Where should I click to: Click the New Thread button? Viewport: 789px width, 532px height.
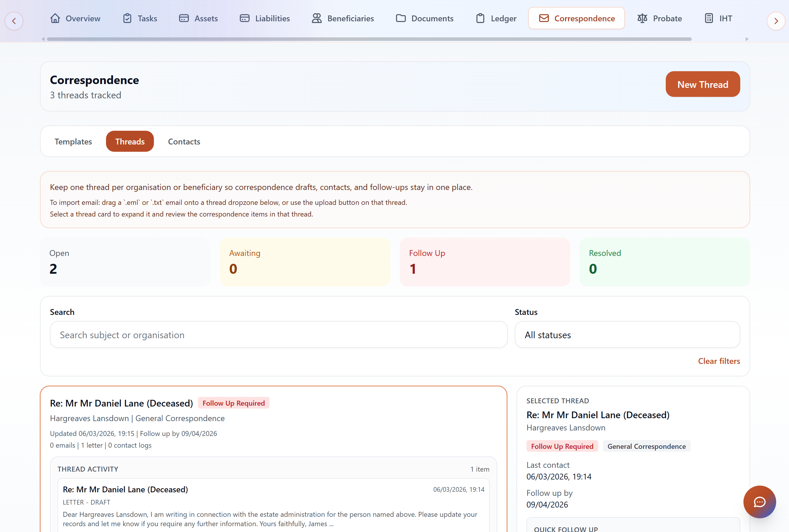[x=703, y=84]
